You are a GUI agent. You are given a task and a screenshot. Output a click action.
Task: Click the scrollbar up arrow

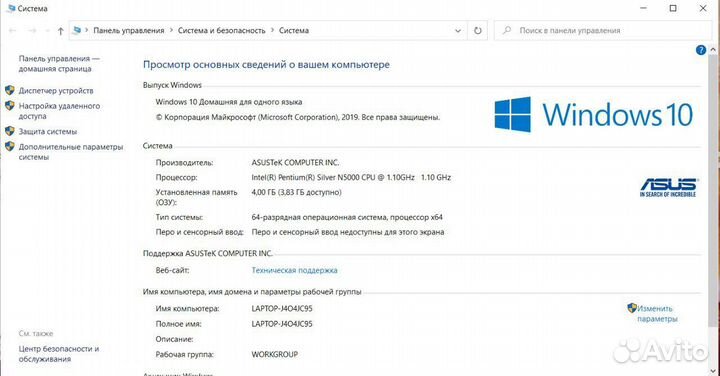point(713,50)
